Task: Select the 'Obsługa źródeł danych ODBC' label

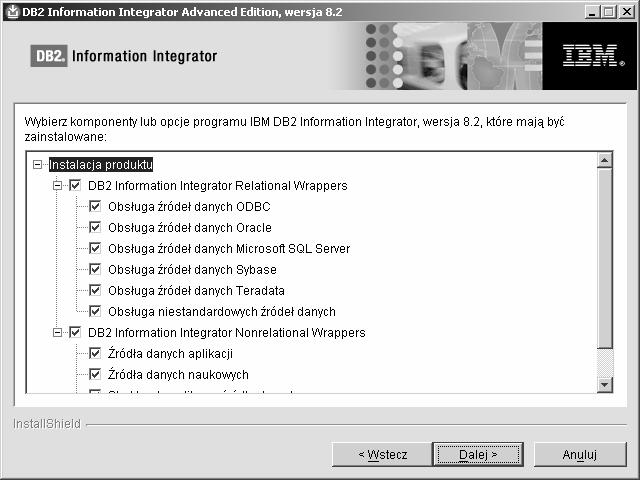Action: point(189,207)
